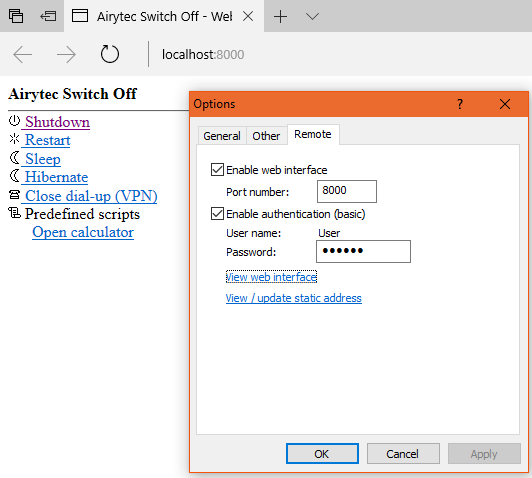Click Cancel in Options dialog
The height and width of the screenshot is (478, 532).
[403, 454]
